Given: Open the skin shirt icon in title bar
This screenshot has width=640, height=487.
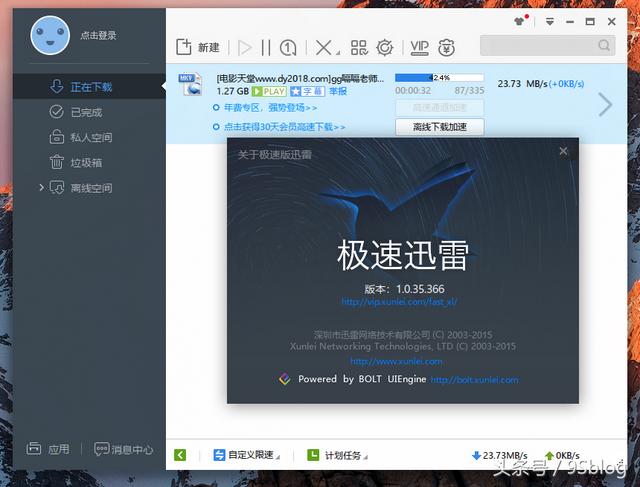Looking at the screenshot, I should coord(519,21).
